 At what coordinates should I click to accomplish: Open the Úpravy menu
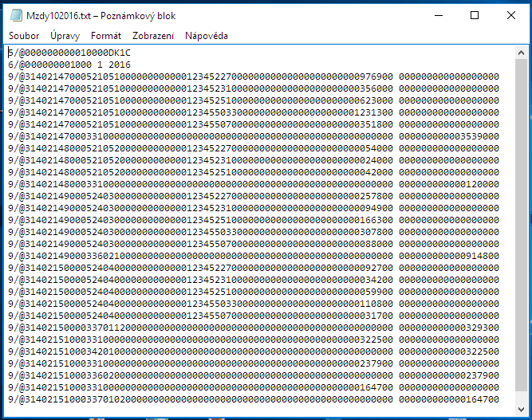[65, 36]
